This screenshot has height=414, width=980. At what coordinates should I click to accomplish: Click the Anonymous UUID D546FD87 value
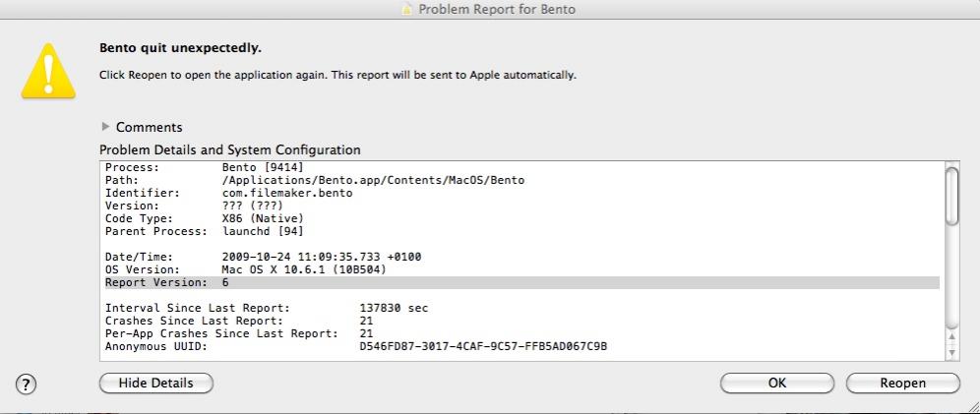[x=483, y=346]
